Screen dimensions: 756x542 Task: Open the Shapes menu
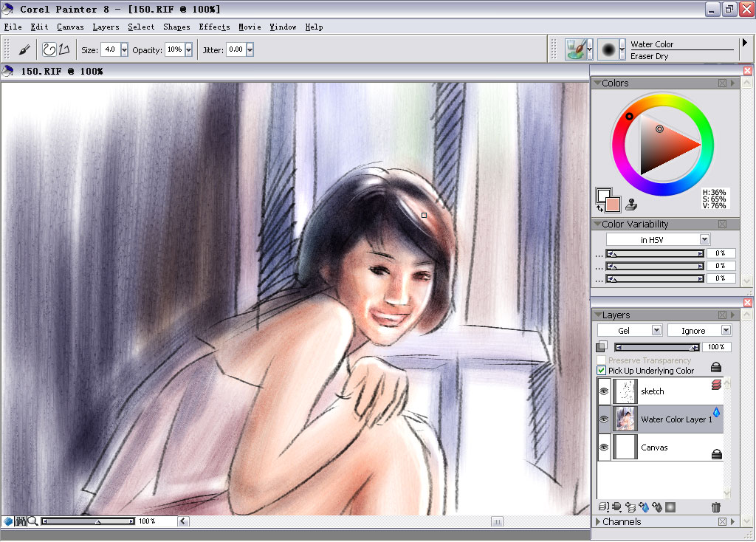tap(176, 27)
